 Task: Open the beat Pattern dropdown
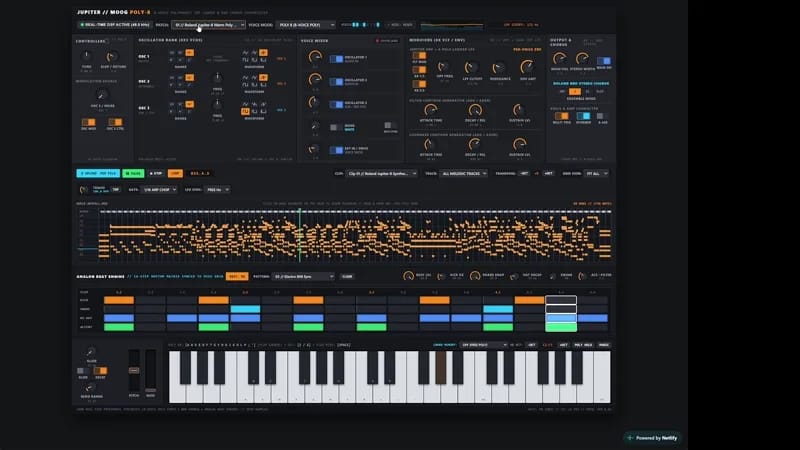point(304,277)
